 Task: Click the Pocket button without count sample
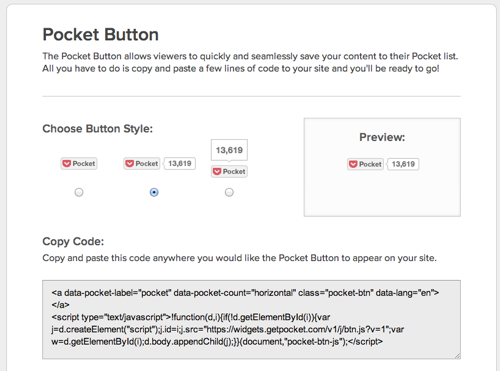coord(79,164)
